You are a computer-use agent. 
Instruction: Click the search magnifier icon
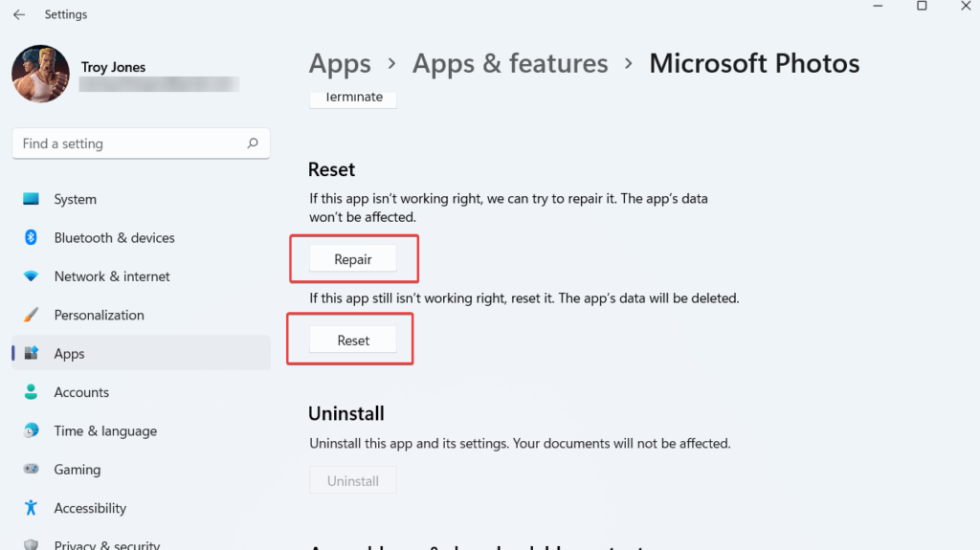(x=253, y=143)
